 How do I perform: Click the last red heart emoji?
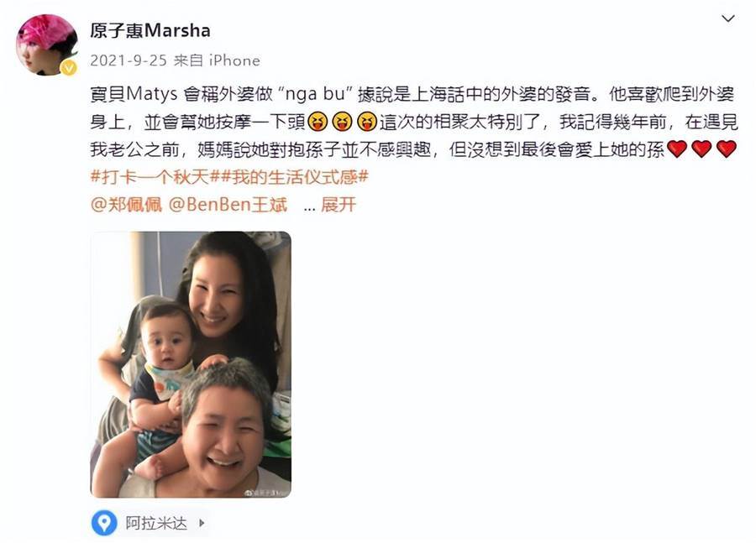tap(727, 149)
